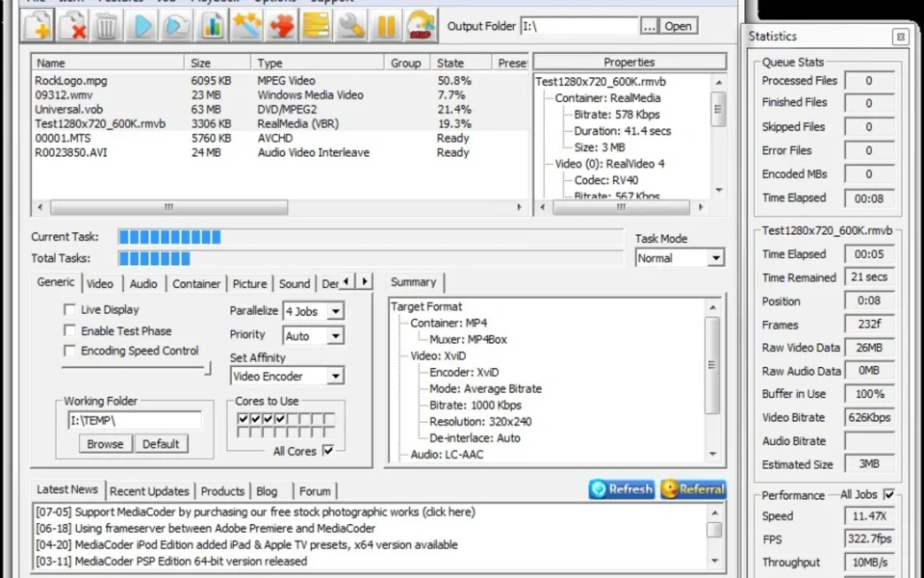This screenshot has width=924, height=578.
Task: Click the file list right scroll arrow
Action: [519, 207]
